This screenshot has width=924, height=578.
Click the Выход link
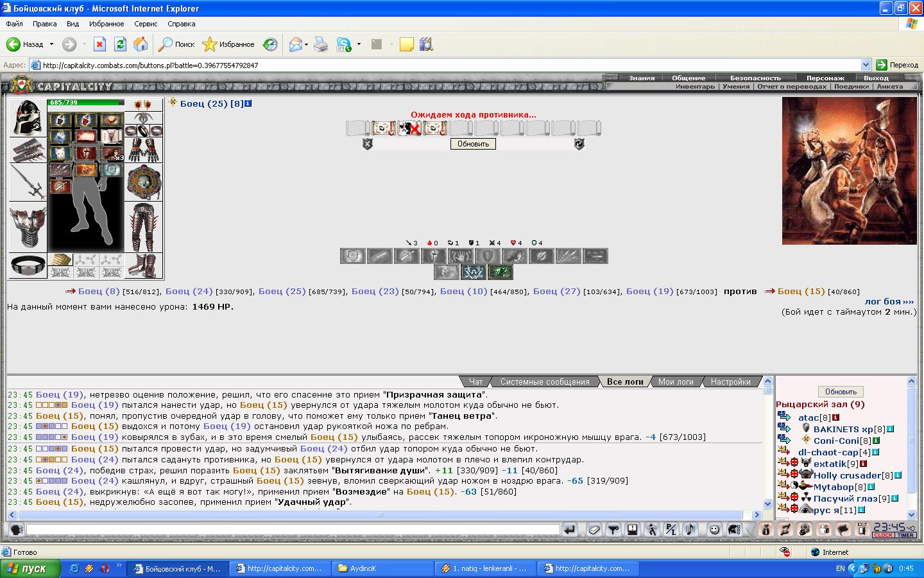pyautogui.click(x=876, y=78)
